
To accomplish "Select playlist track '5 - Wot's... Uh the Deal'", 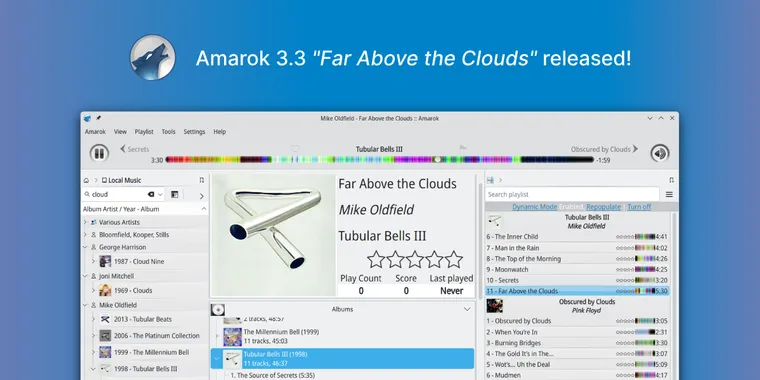I will tap(577, 364).
